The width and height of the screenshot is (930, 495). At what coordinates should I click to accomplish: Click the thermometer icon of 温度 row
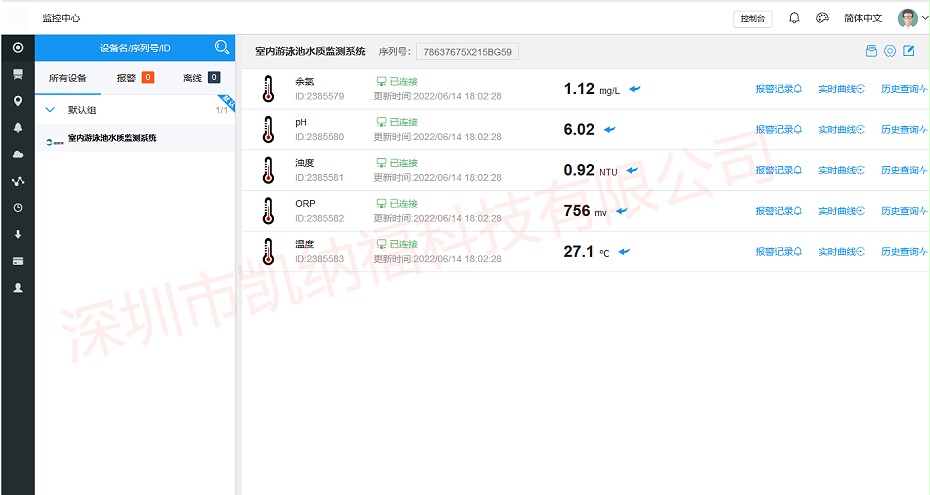(268, 251)
